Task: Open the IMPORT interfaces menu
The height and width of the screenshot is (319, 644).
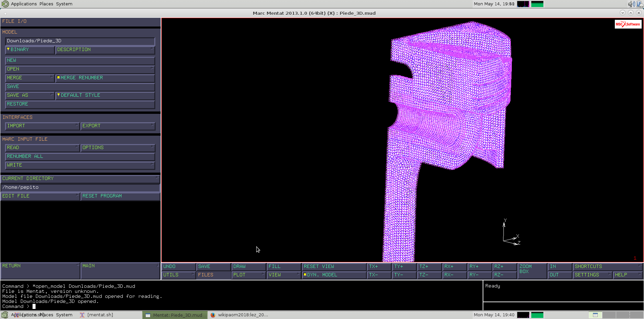Action: (42, 126)
